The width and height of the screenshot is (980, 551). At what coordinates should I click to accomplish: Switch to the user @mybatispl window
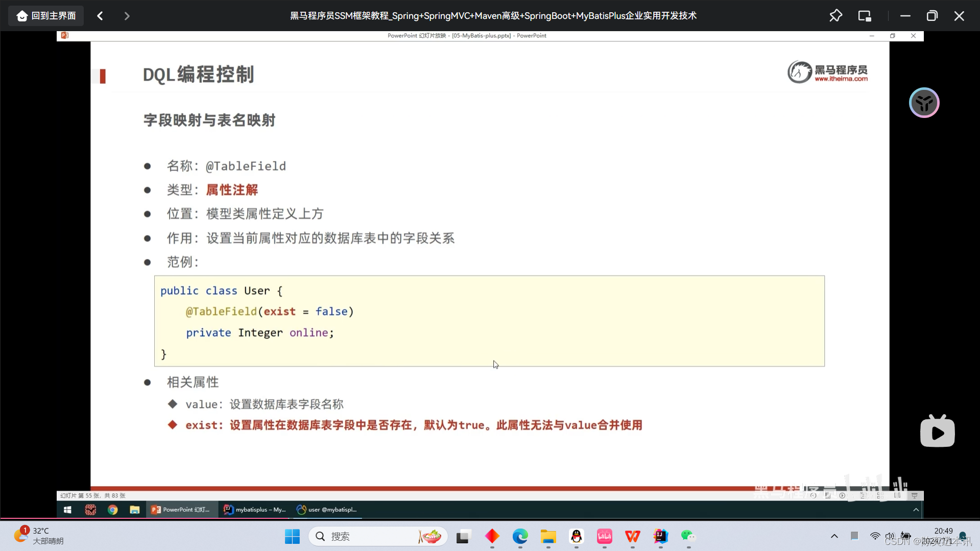click(326, 509)
